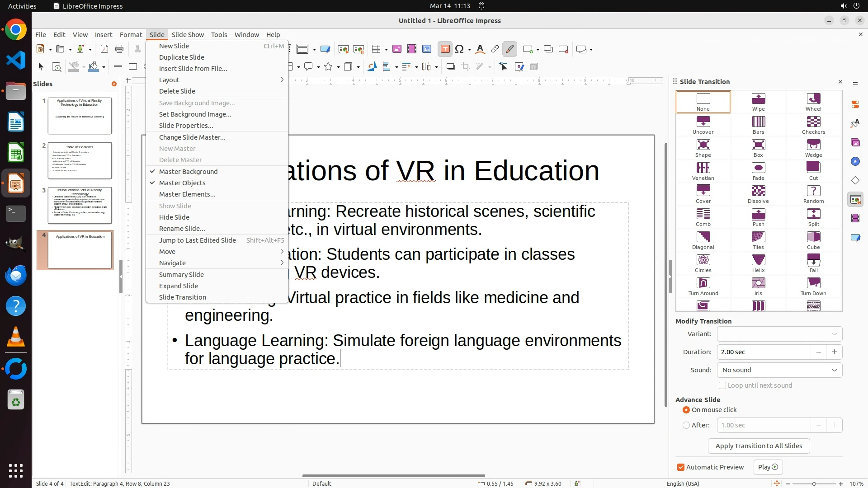Click the Insert Special Character omega icon
The image size is (868, 488).
click(x=460, y=49)
